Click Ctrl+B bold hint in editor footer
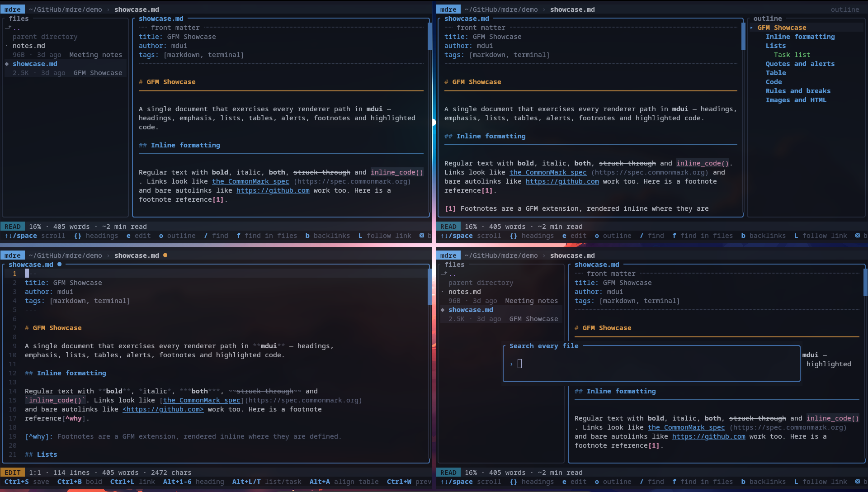This screenshot has width=868, height=492. tap(80, 482)
